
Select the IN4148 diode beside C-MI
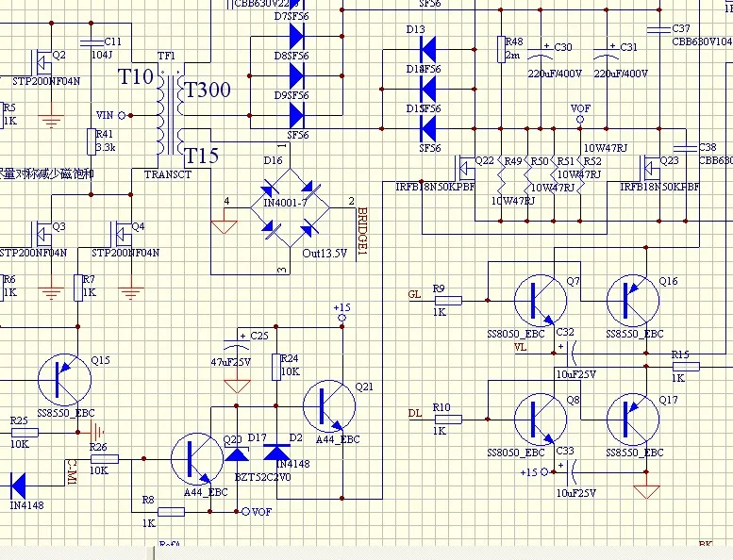pyautogui.click(x=18, y=486)
